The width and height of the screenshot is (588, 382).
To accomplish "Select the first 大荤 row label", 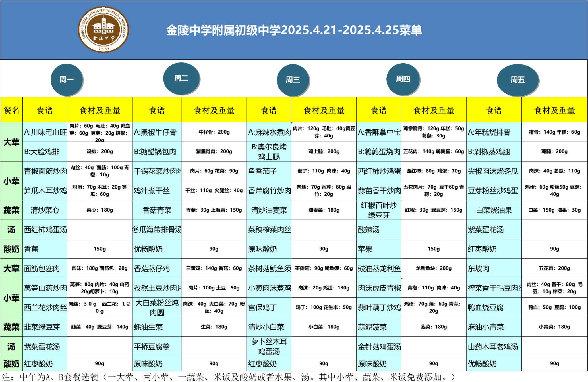I will coord(11,142).
